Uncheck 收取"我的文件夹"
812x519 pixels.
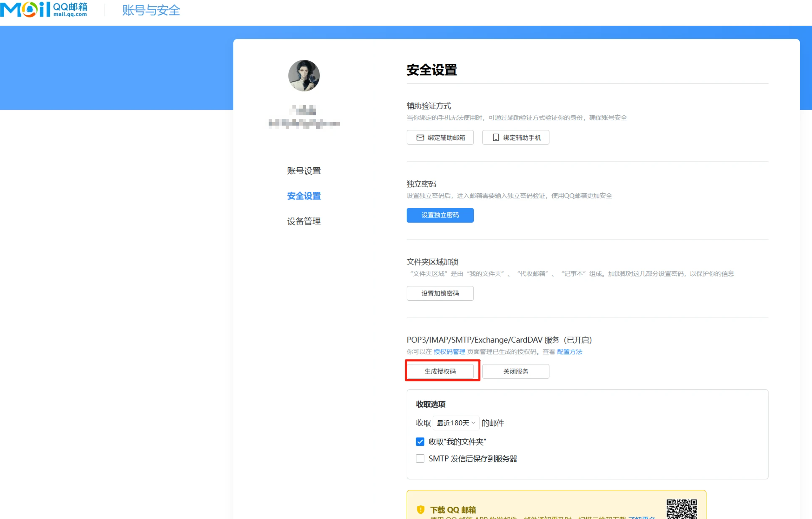420,441
